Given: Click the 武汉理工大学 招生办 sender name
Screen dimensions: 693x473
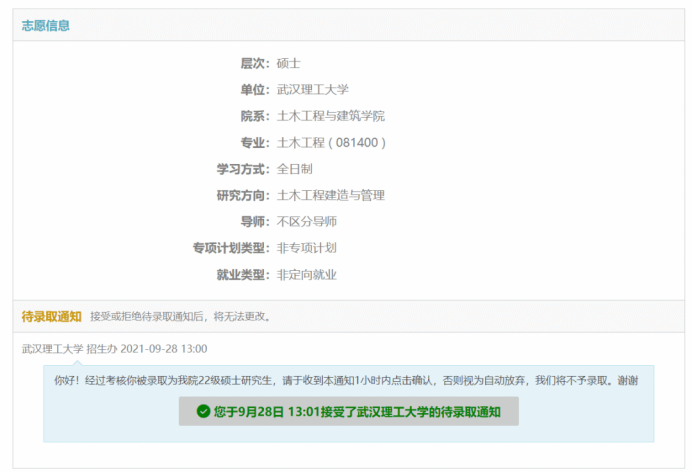Looking at the screenshot, I should click(x=69, y=349).
